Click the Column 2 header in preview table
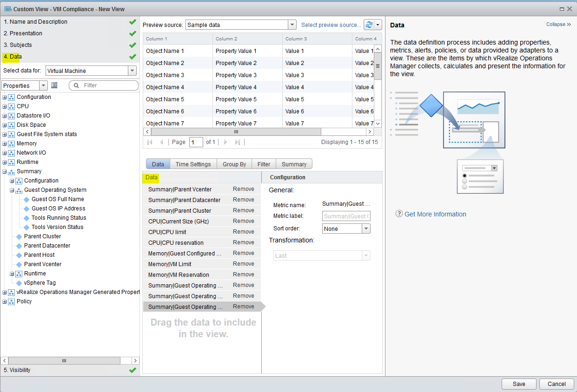The height and width of the screenshot is (392, 577). 247,39
